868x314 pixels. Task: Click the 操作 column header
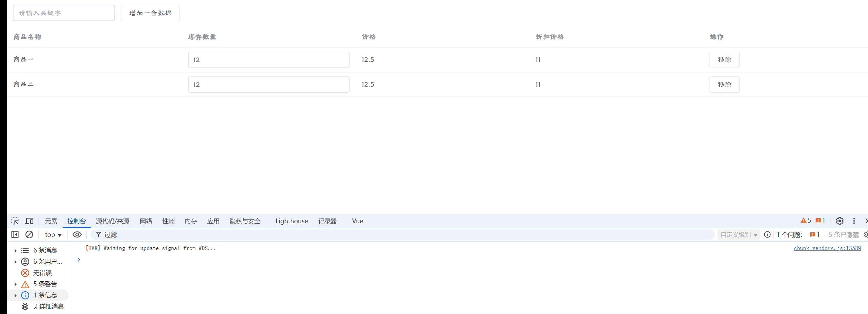(x=717, y=37)
